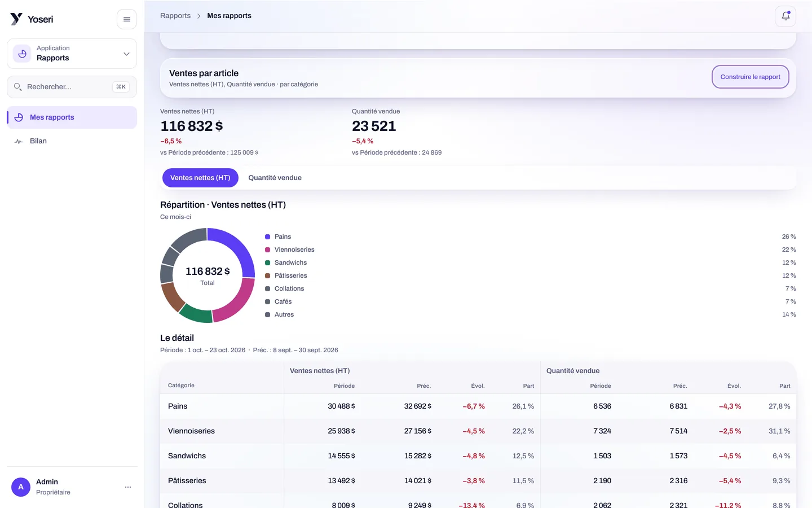Focus the Rechercher search field
812x508 pixels.
pos(72,87)
